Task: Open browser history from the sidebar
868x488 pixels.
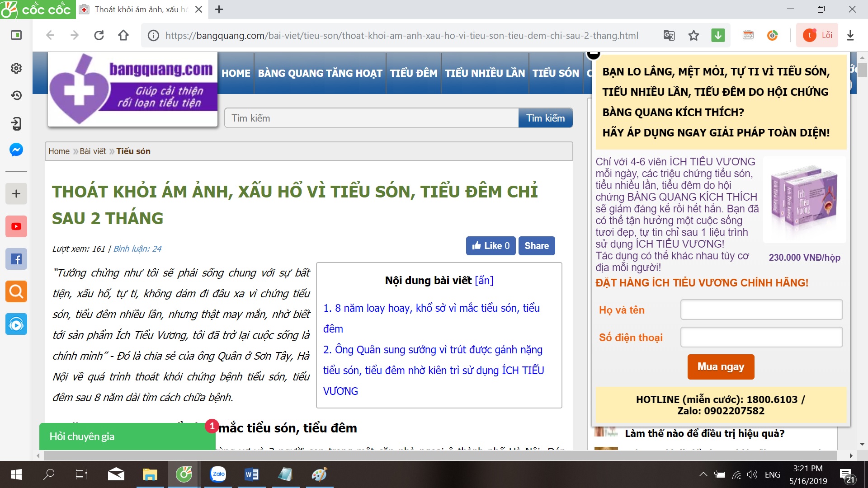Action: tap(16, 95)
